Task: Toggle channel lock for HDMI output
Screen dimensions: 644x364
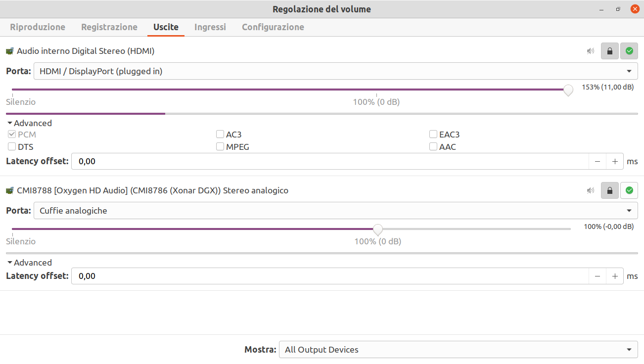Action: (x=610, y=51)
